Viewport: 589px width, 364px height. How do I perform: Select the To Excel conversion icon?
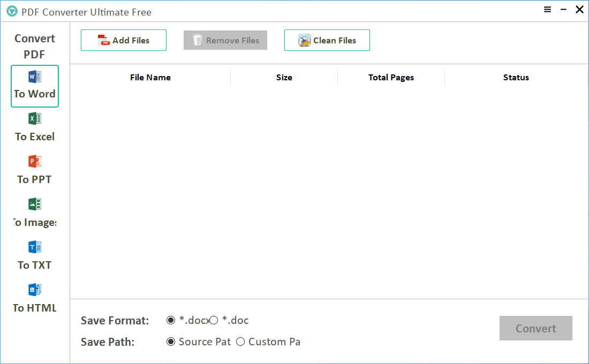pyautogui.click(x=35, y=119)
